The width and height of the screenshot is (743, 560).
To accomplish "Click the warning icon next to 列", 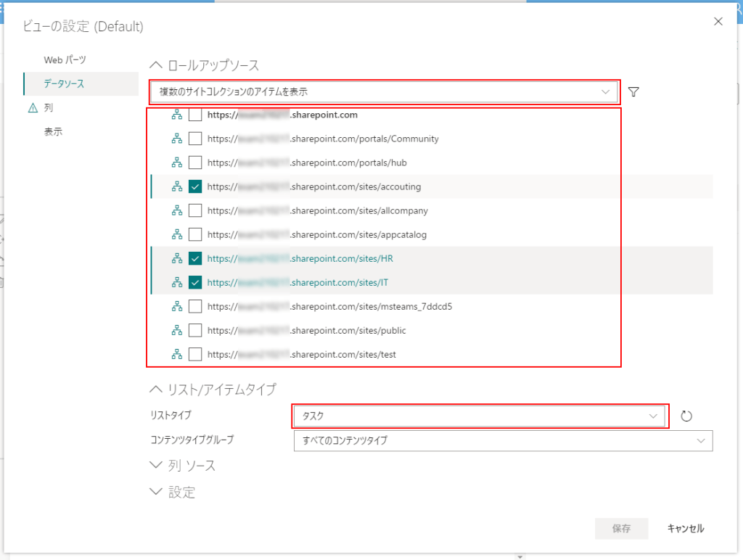I will [x=32, y=108].
